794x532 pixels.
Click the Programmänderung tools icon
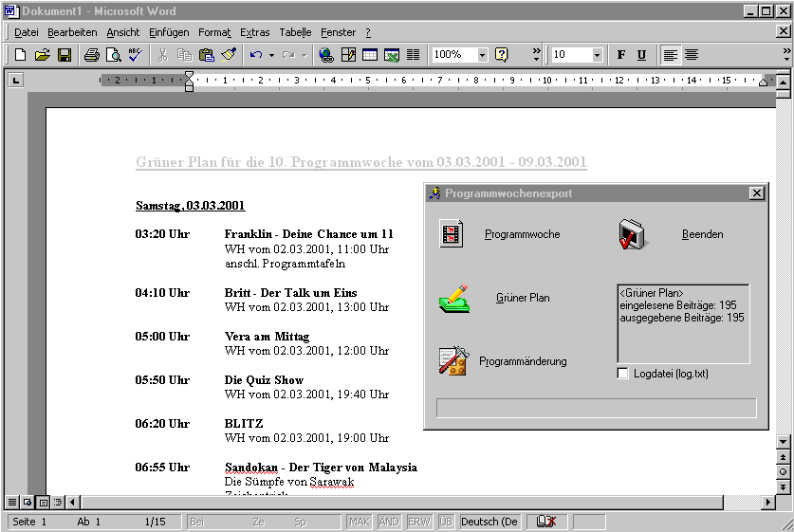pos(453,361)
